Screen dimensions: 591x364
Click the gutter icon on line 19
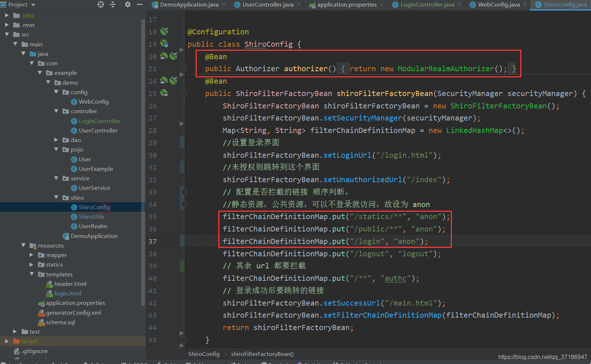164,44
